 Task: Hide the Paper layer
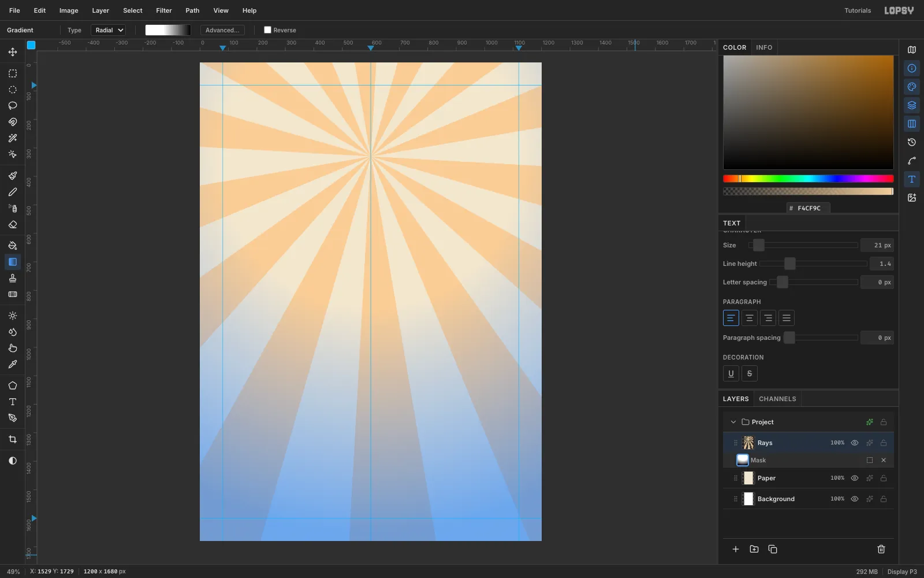(855, 478)
